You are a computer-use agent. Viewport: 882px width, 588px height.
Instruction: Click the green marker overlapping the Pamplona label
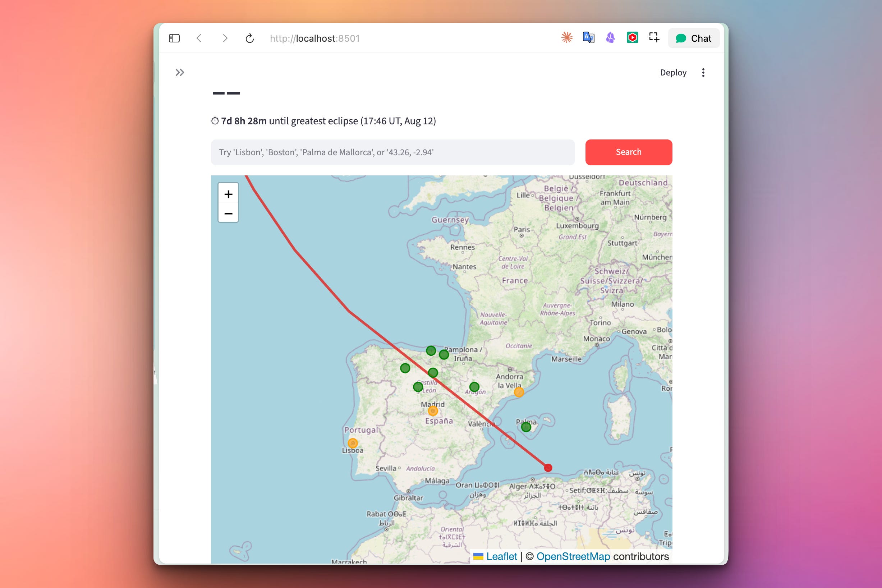tap(444, 354)
